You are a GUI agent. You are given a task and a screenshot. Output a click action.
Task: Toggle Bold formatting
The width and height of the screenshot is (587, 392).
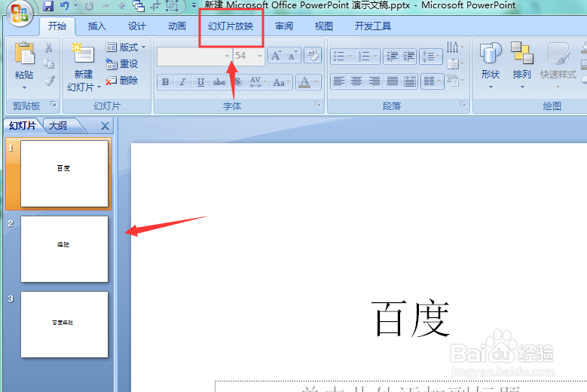coord(166,82)
